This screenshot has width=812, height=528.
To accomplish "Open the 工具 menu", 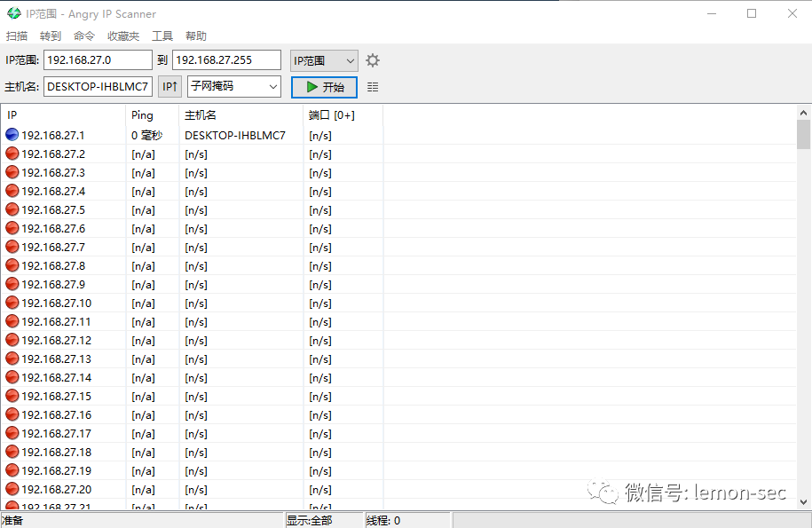I will pos(162,35).
